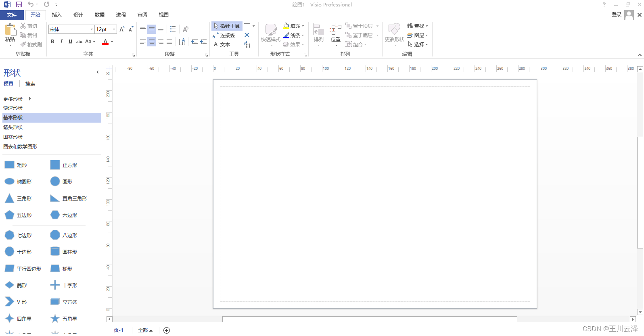This screenshot has width=644, height=336.
Task: Decrease font size with the small A icon
Action: point(131,29)
